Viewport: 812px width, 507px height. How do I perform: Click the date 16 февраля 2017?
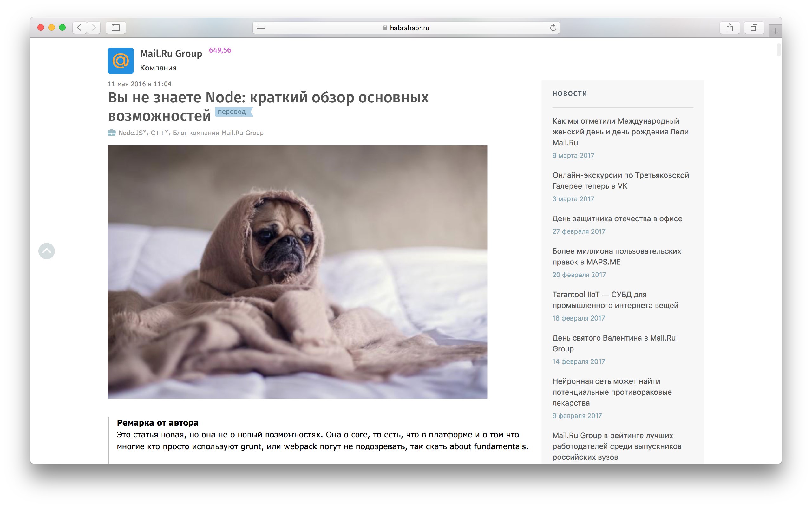(579, 318)
